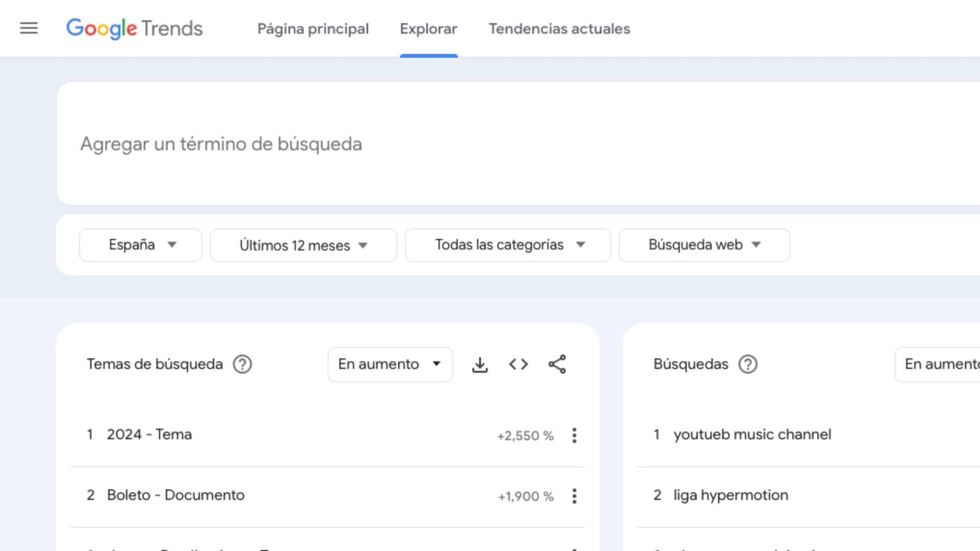Open the España country dropdown
The height and width of the screenshot is (551, 980).
click(140, 245)
